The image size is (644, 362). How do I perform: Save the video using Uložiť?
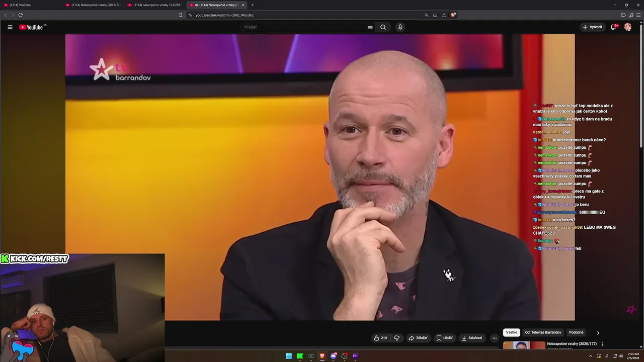tap(444, 338)
